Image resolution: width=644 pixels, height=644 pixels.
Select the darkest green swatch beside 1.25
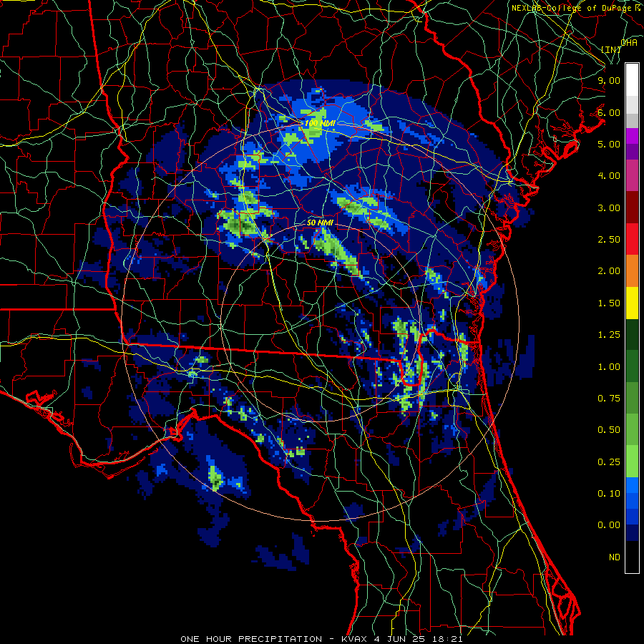632,334
